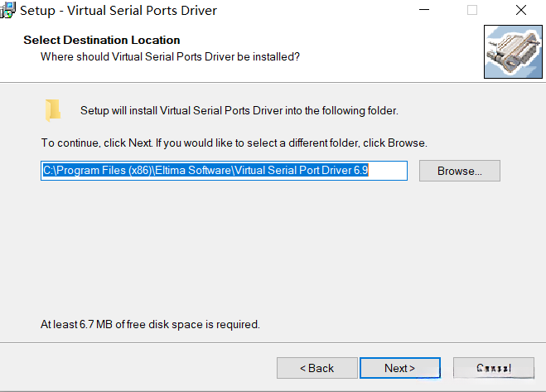Viewport: 546px width, 392px height.
Task: Minimize the Setup window
Action: (423, 11)
